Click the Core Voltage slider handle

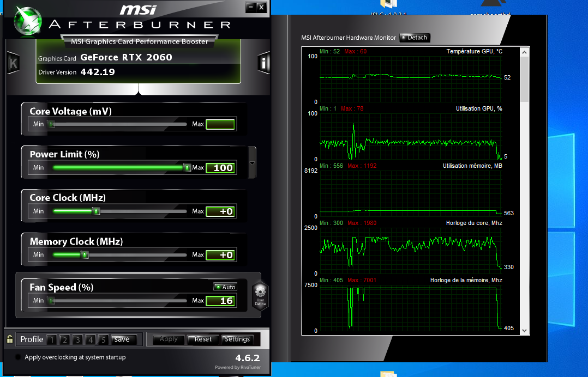[52, 124]
